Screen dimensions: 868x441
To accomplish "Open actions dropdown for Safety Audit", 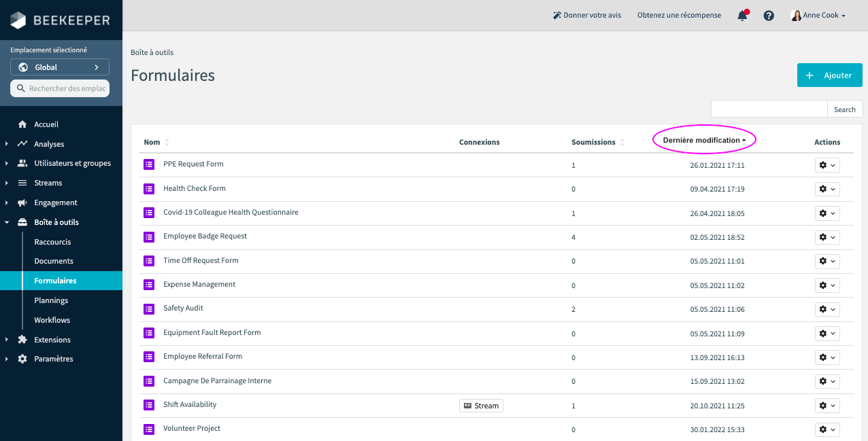I will click(x=827, y=309).
